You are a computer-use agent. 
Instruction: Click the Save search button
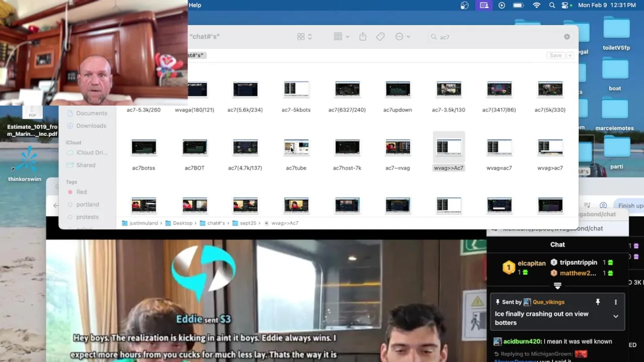coord(555,55)
